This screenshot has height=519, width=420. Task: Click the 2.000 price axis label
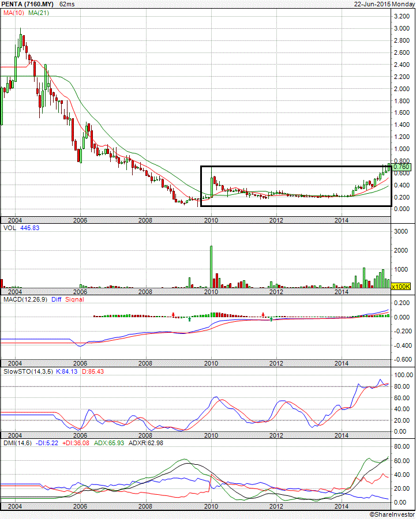(402, 89)
